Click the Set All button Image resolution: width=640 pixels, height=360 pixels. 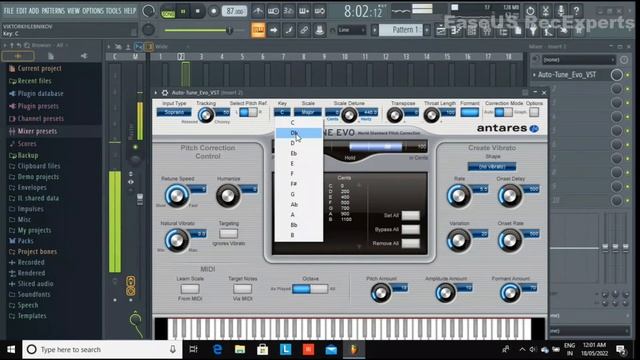411,216
